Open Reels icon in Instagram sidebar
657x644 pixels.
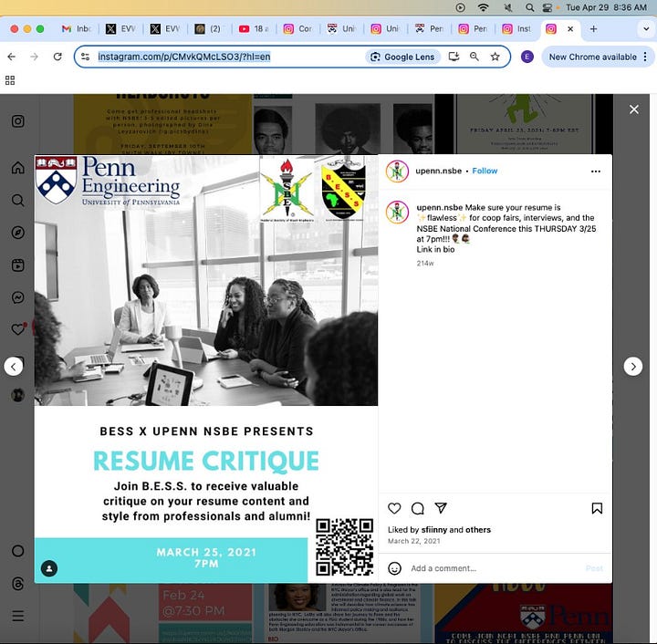pyautogui.click(x=17, y=265)
